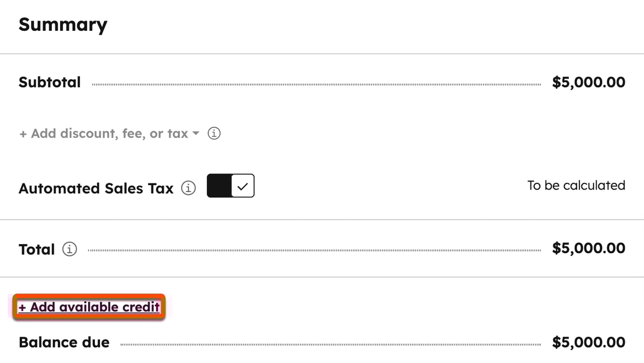Turn off automatic tax calculation switch

230,186
